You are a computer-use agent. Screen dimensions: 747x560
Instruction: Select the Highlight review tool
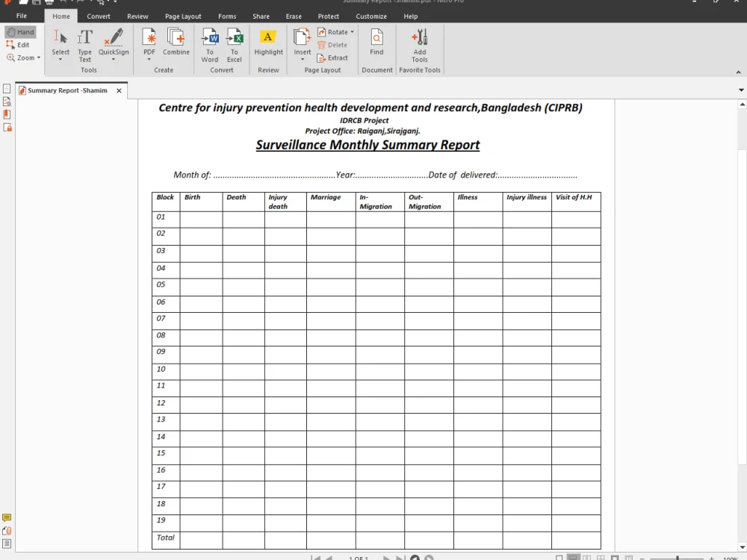point(268,42)
